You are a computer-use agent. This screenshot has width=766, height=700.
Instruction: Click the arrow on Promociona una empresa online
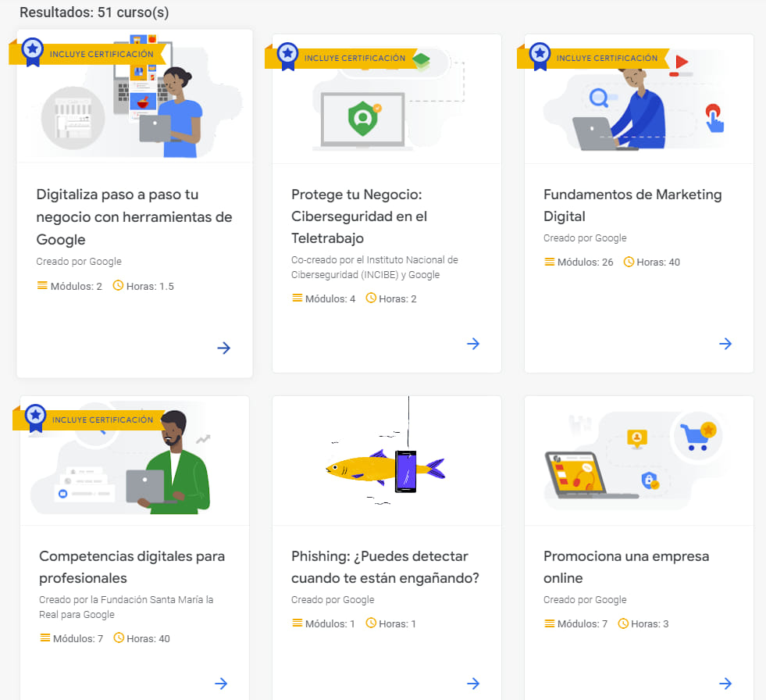point(725,683)
